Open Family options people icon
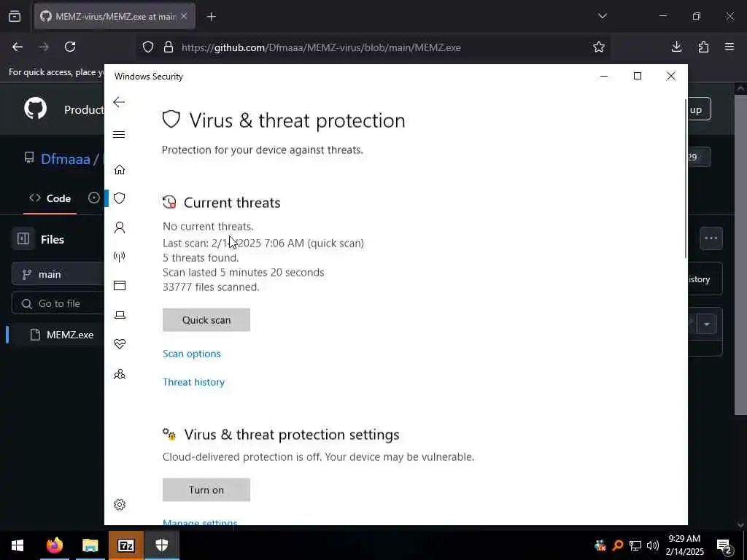Screen dimensions: 747x560 [x=120, y=374]
